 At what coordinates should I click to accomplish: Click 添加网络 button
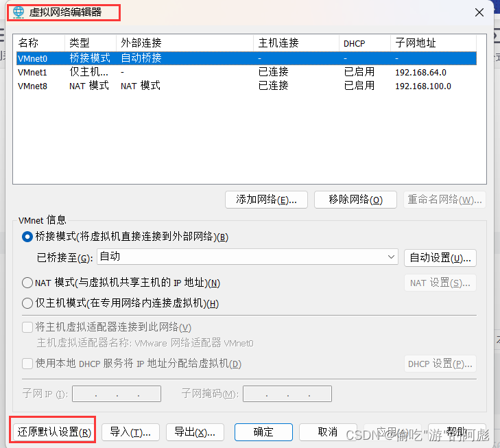click(266, 200)
